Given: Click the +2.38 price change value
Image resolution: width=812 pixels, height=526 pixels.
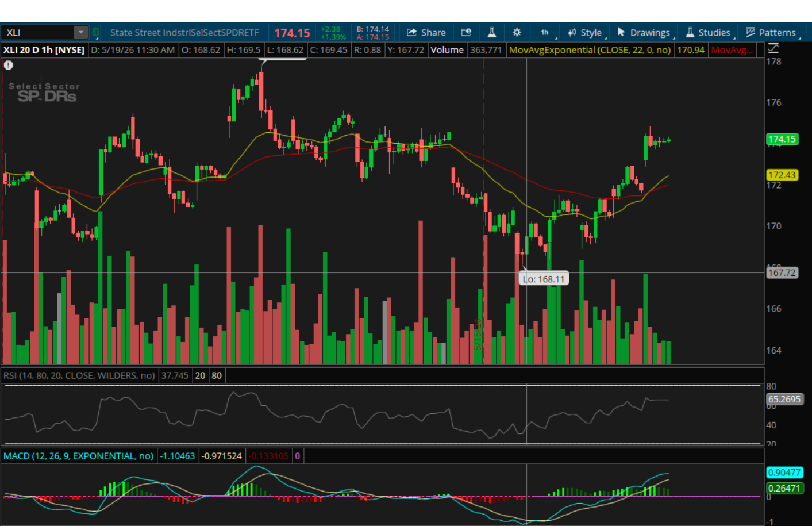Looking at the screenshot, I should (331, 29).
